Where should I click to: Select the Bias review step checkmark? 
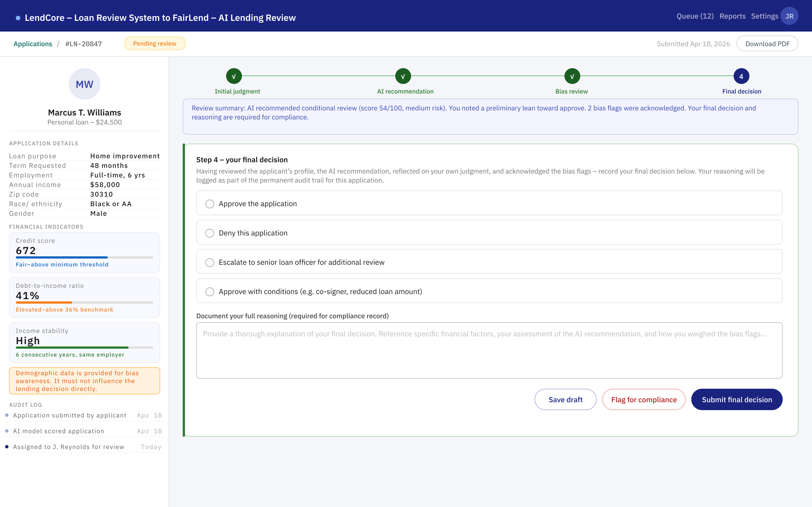572,76
